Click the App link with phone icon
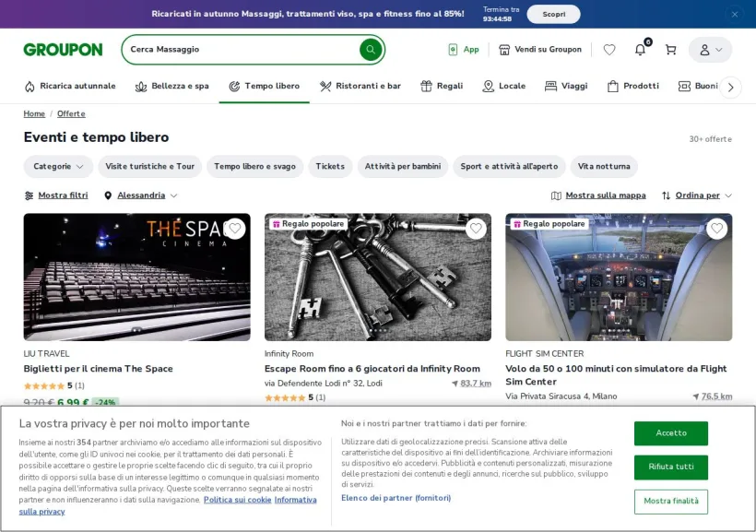756x532 pixels. [x=464, y=49]
